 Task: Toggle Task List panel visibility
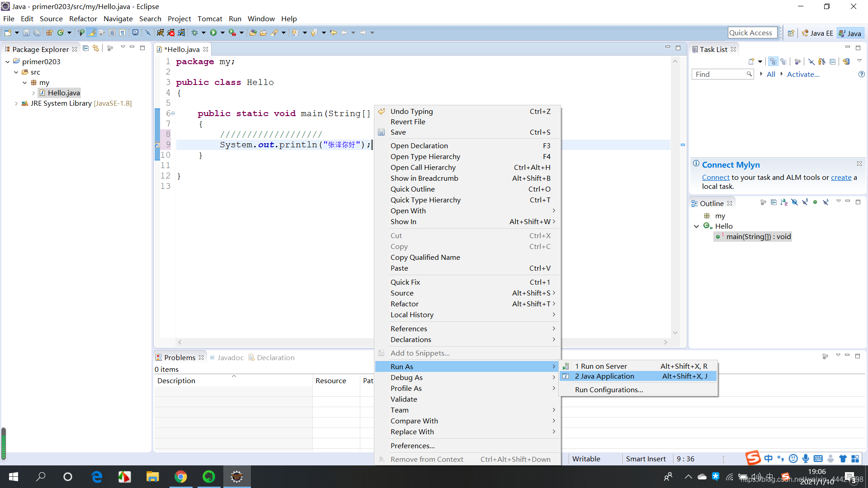tap(847, 49)
